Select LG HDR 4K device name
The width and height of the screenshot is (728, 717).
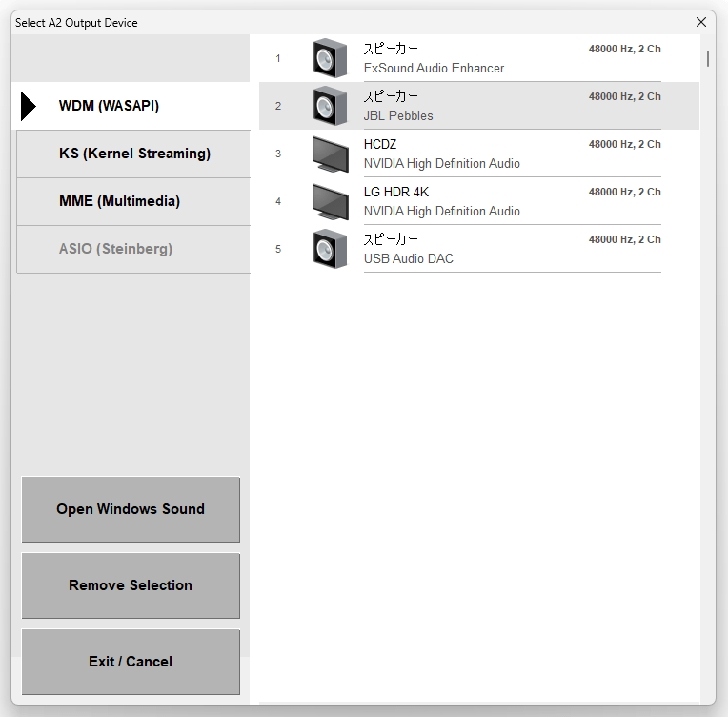[396, 192]
